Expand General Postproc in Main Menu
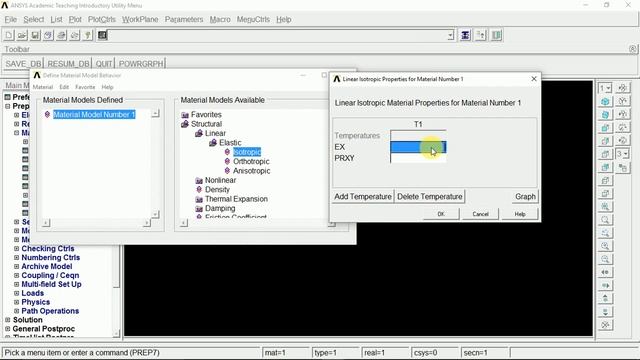Viewport: 640px width, 360px height. coord(8,329)
